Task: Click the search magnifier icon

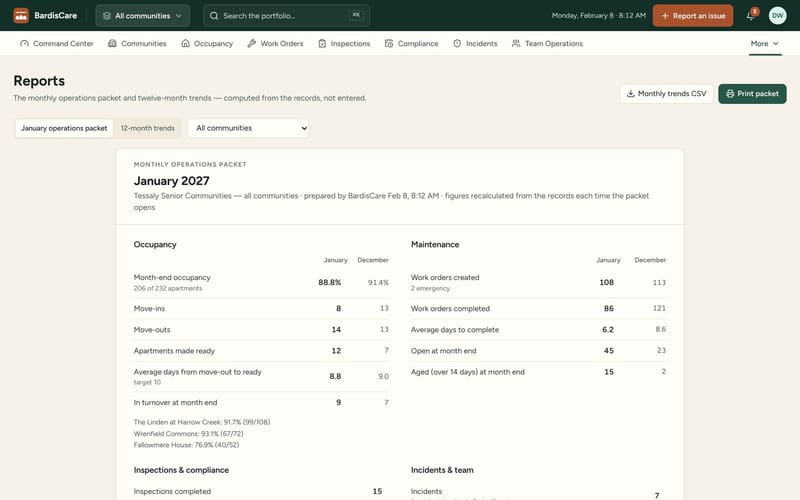Action: click(x=214, y=16)
